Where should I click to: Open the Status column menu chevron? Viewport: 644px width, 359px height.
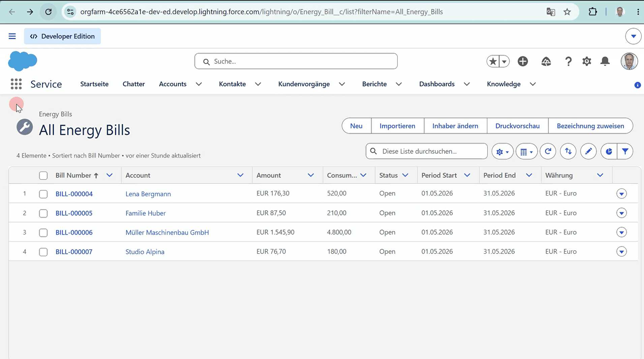point(405,175)
